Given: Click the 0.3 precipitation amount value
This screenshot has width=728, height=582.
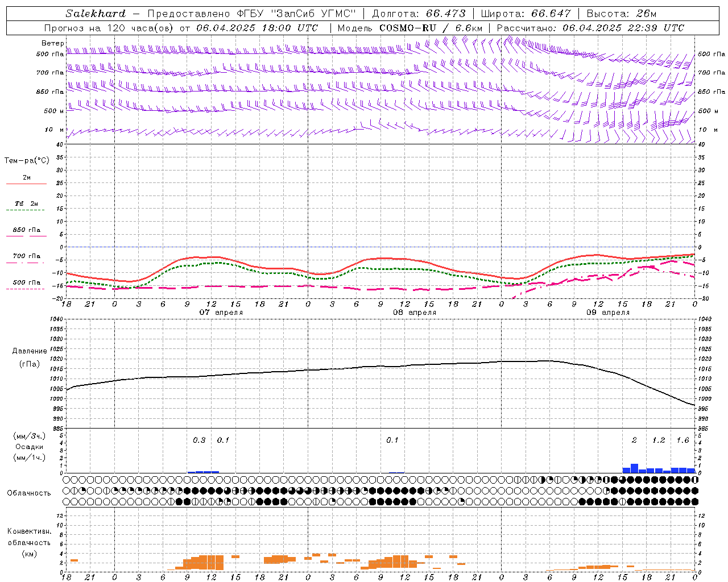Looking at the screenshot, I should 199,440.
